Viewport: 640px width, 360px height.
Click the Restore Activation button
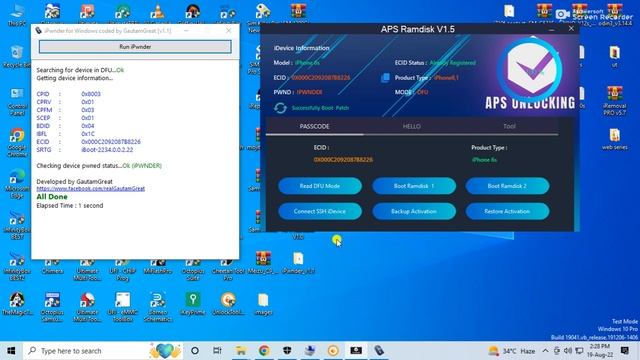[507, 211]
